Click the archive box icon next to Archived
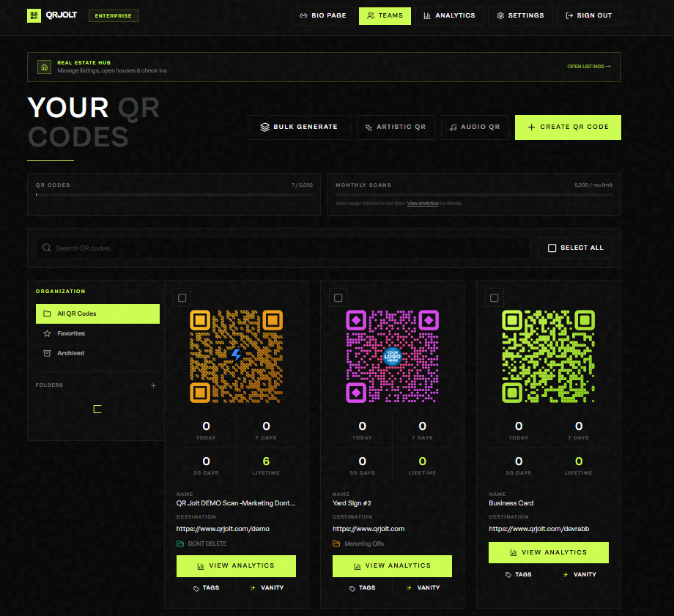 [48, 353]
